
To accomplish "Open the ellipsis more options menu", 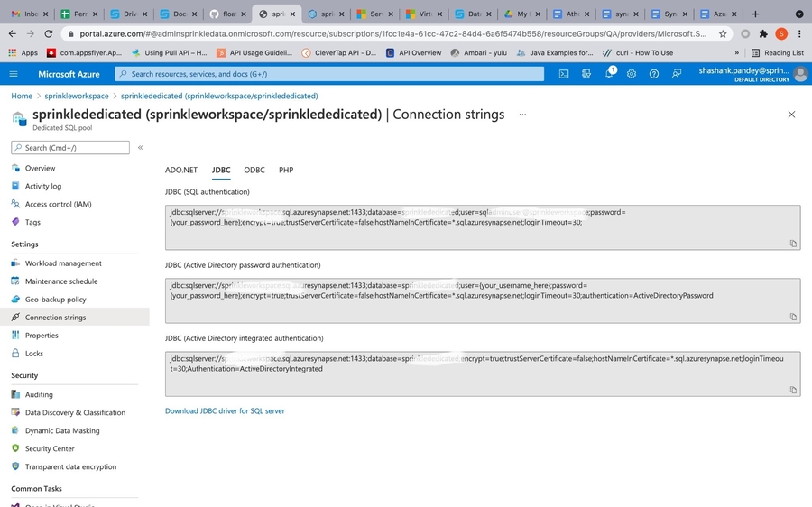I will coord(522,115).
